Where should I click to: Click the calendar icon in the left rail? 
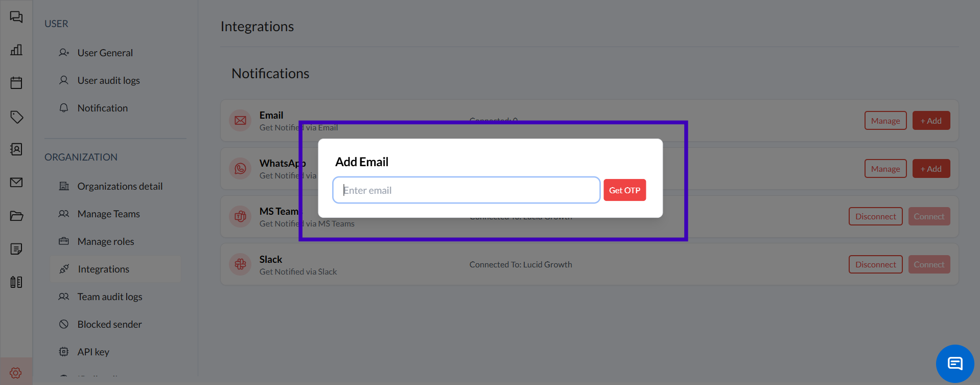16,83
